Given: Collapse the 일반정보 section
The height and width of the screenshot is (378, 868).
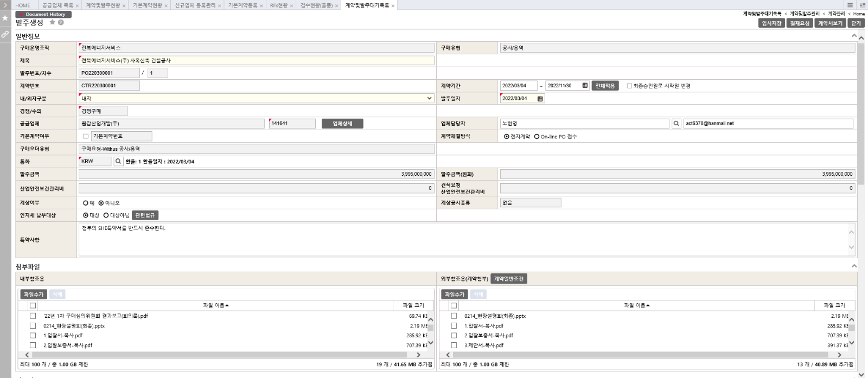Looking at the screenshot, I should [854, 36].
